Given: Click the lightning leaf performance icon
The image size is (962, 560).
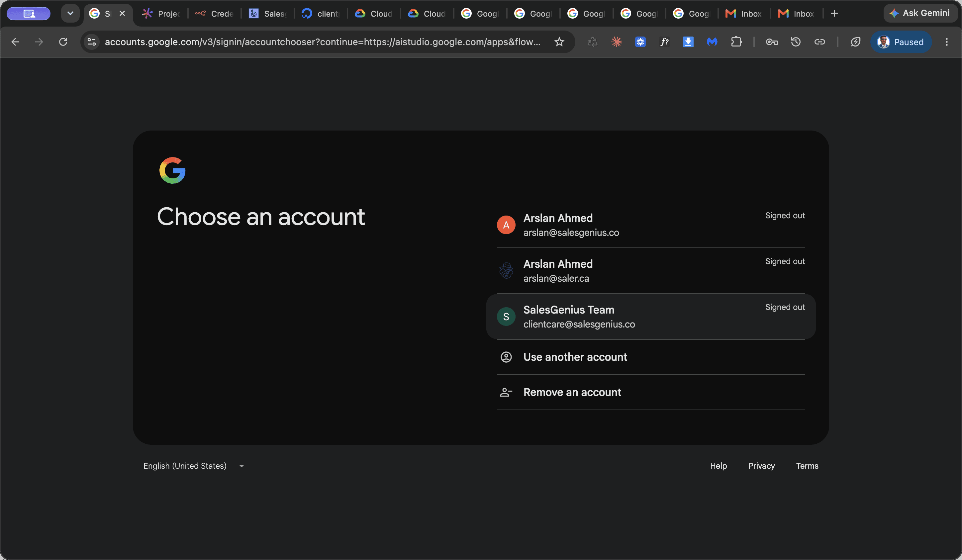Looking at the screenshot, I should 855,42.
